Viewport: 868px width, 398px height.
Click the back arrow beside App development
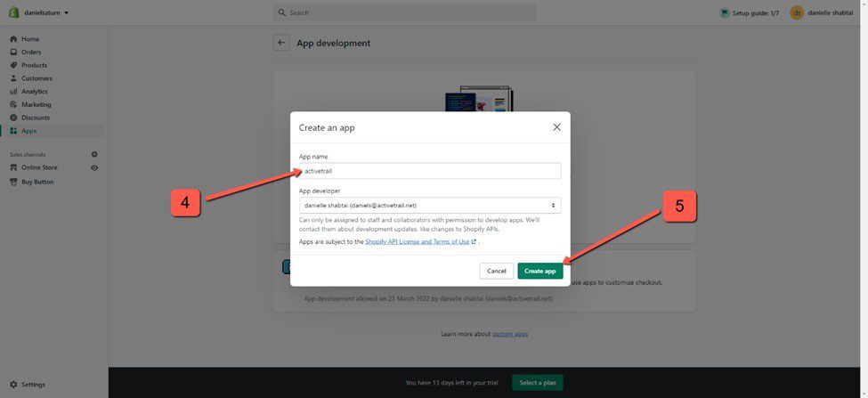point(281,43)
